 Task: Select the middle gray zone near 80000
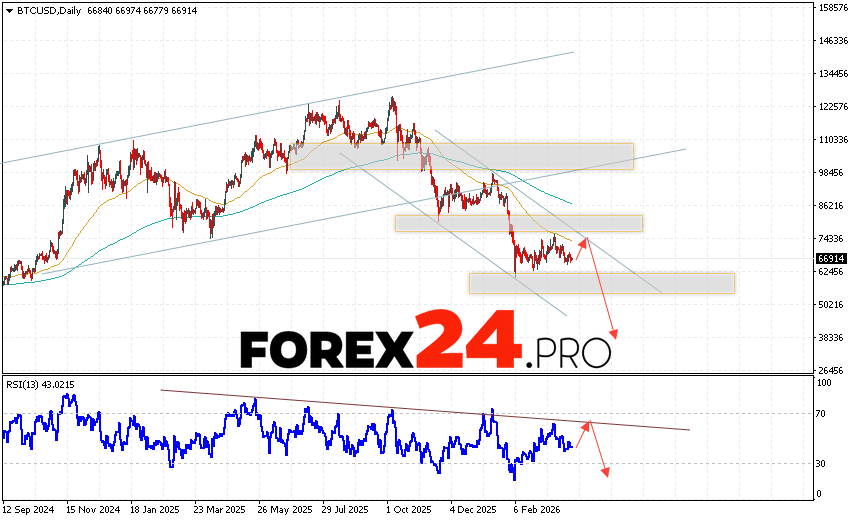click(x=518, y=223)
